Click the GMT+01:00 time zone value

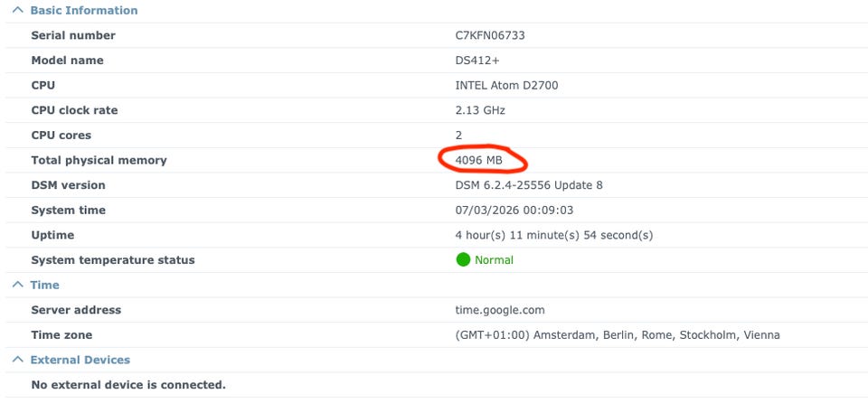618,335
